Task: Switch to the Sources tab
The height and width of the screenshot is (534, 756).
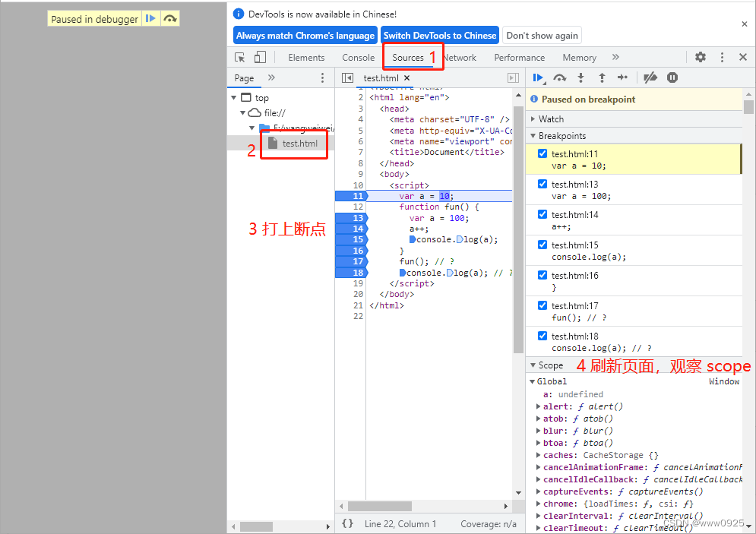Action: pos(408,58)
